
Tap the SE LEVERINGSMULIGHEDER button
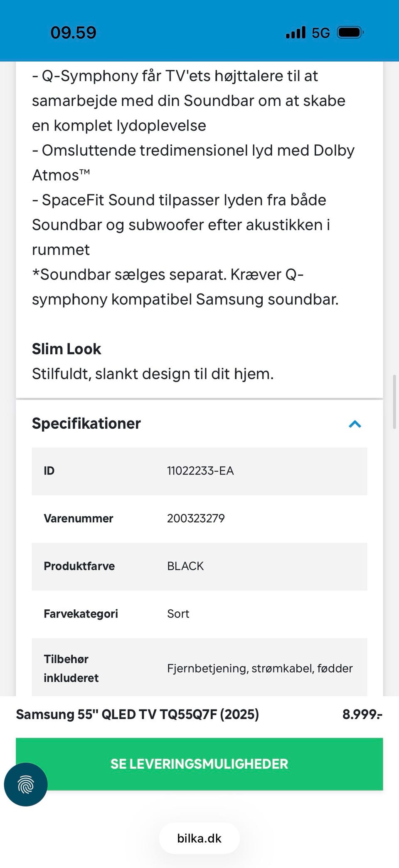click(199, 764)
